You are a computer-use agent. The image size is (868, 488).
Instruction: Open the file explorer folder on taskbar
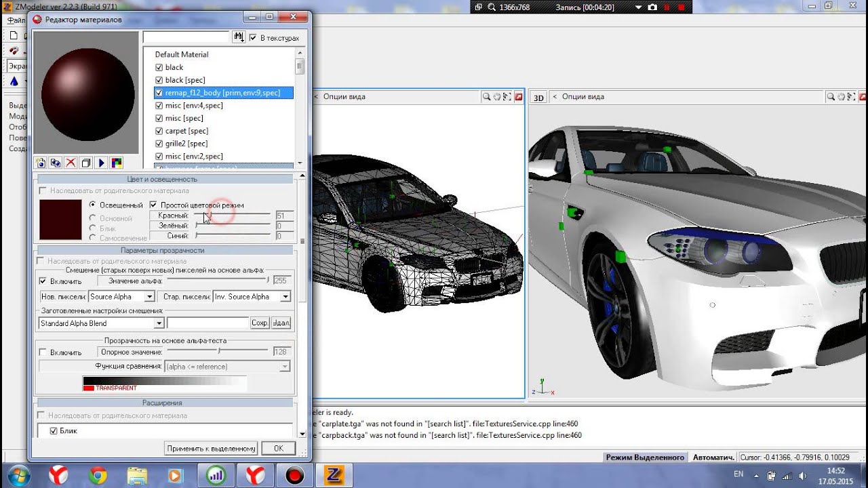[x=137, y=475]
